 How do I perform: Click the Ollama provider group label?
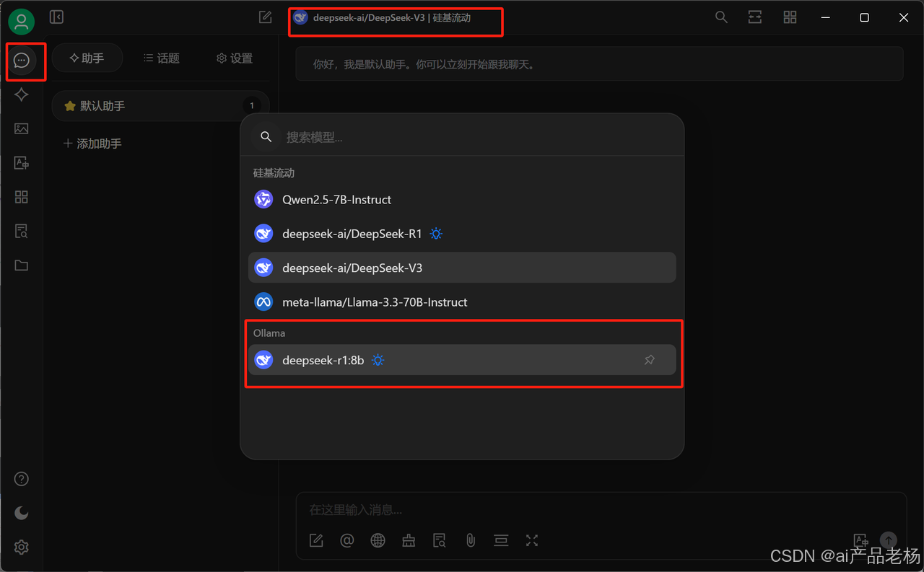pyautogui.click(x=269, y=333)
